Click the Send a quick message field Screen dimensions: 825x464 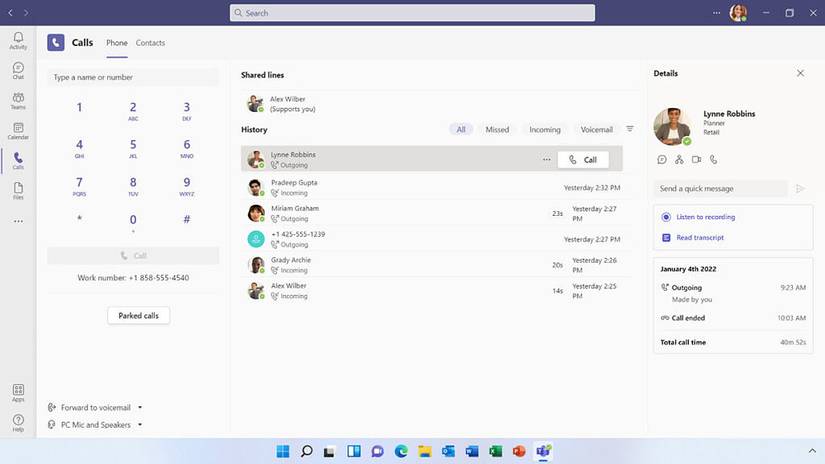[x=720, y=188]
